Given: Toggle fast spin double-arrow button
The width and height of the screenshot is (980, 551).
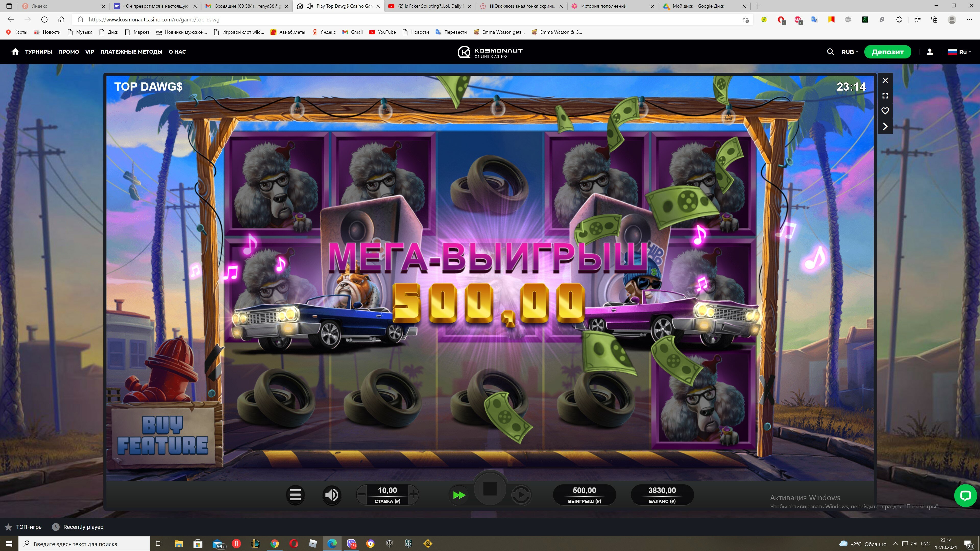Looking at the screenshot, I should click(x=459, y=495).
